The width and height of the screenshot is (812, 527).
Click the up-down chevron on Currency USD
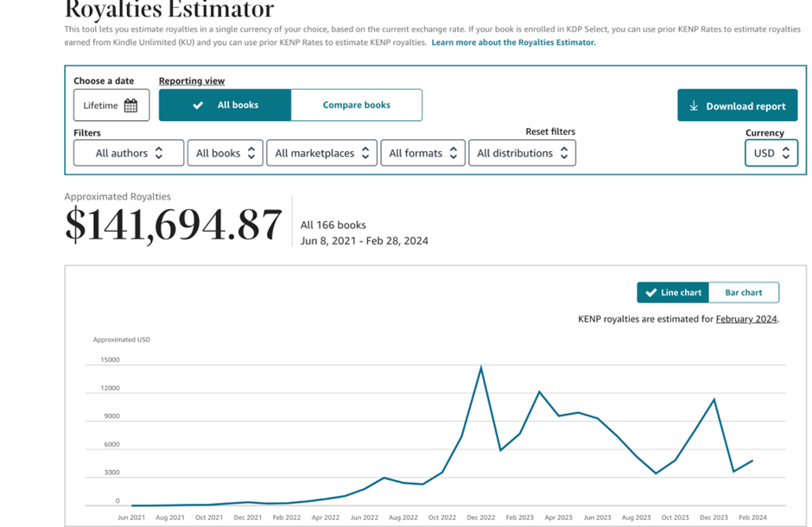785,153
